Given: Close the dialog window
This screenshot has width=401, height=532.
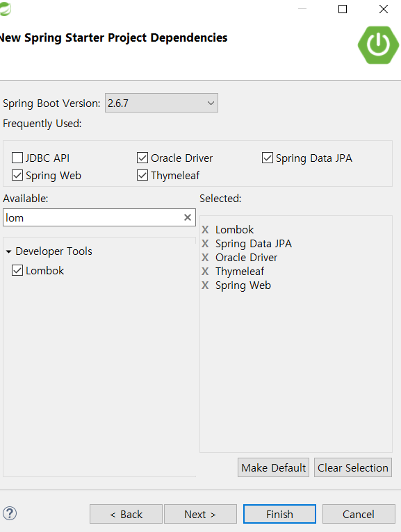Looking at the screenshot, I should click(x=384, y=9).
